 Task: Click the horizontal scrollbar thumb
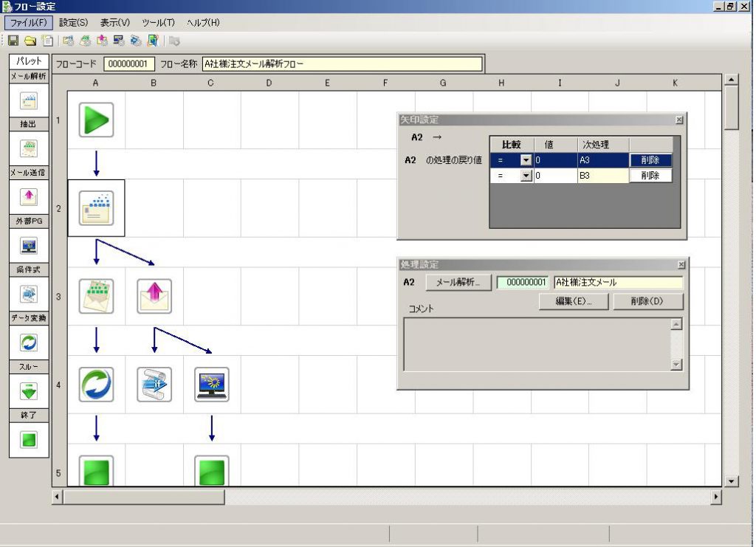(x=144, y=496)
